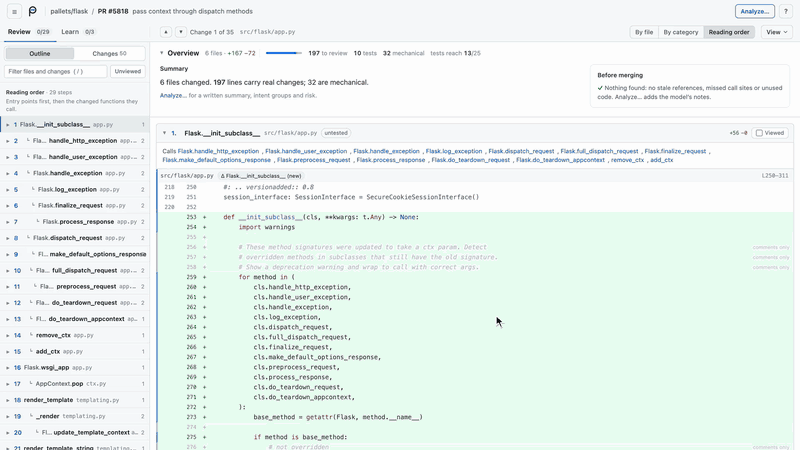This screenshot has width=800, height=450.
Task: Open Flask.full_dispatch_request call link
Action: pos(599,151)
